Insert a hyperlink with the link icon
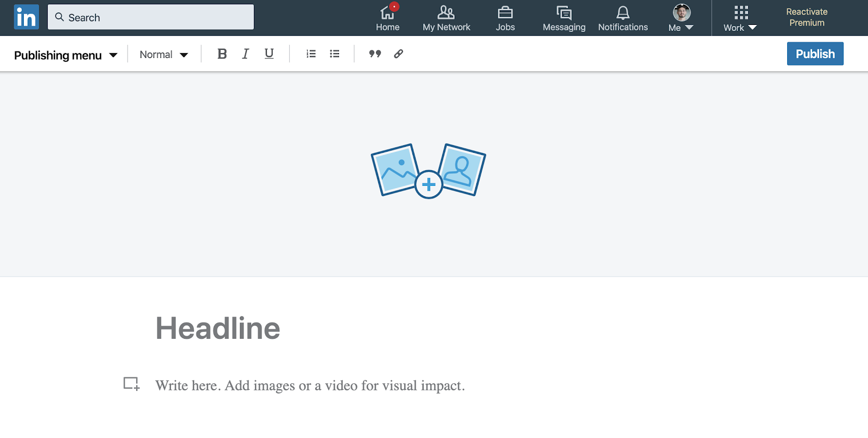868x438 pixels. click(x=398, y=54)
